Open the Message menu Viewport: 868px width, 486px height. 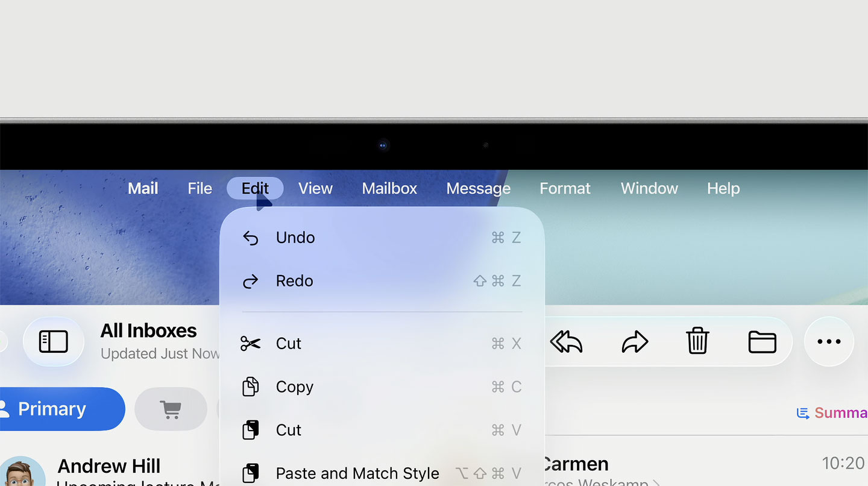pos(479,188)
